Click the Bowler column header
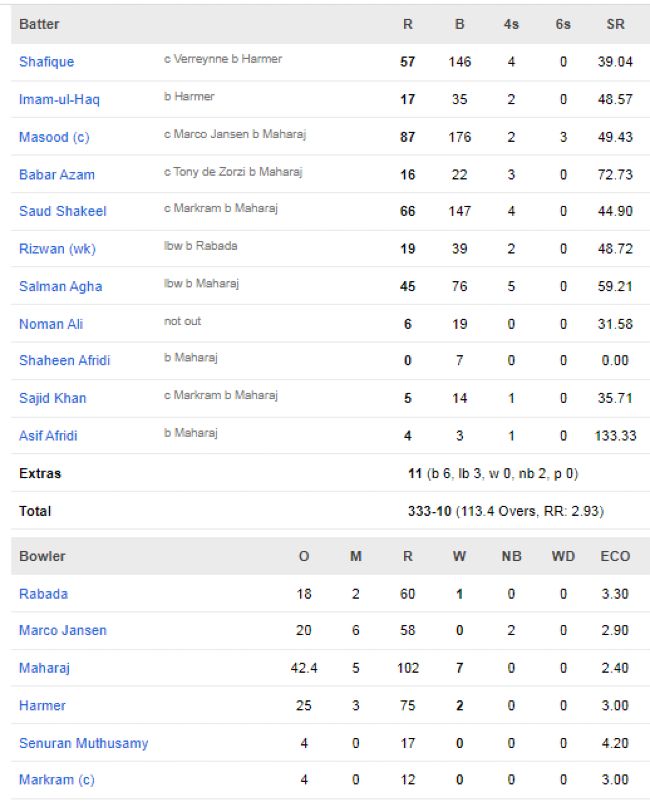The image size is (650, 802). [x=42, y=556]
